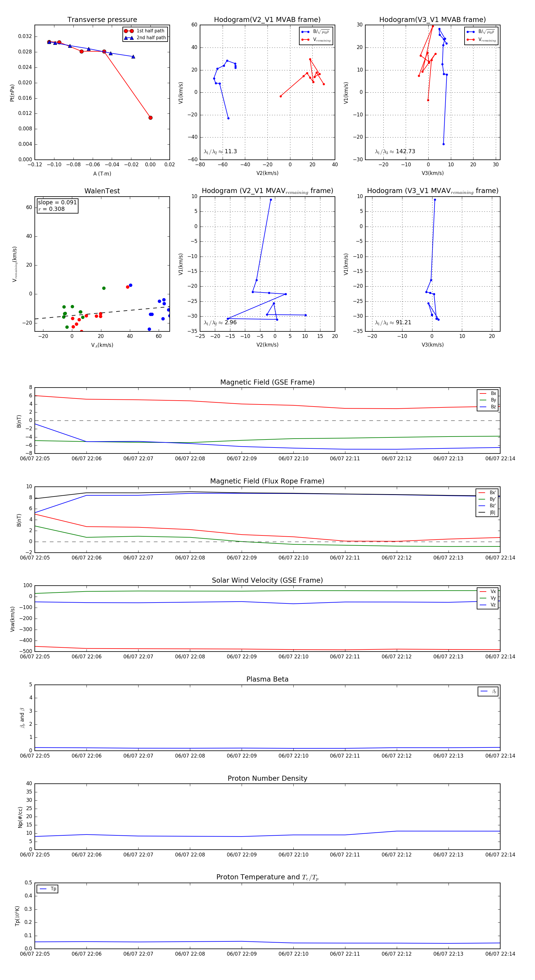Click the WalenTest V_remaining(km/s) y-axis label
The image size is (535, 980).
point(15,264)
